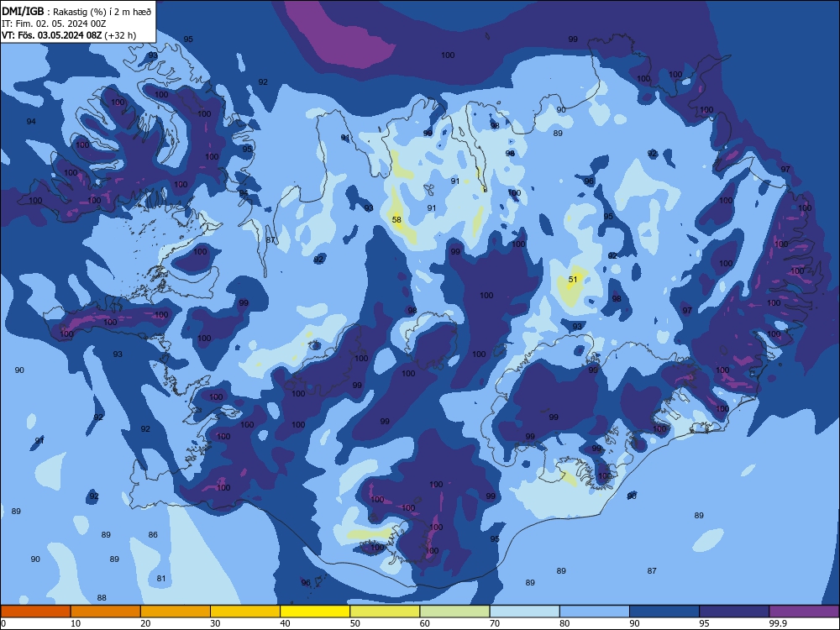Click the dark orange 0–10 legend swatch
840x630 pixels.
tap(35, 612)
